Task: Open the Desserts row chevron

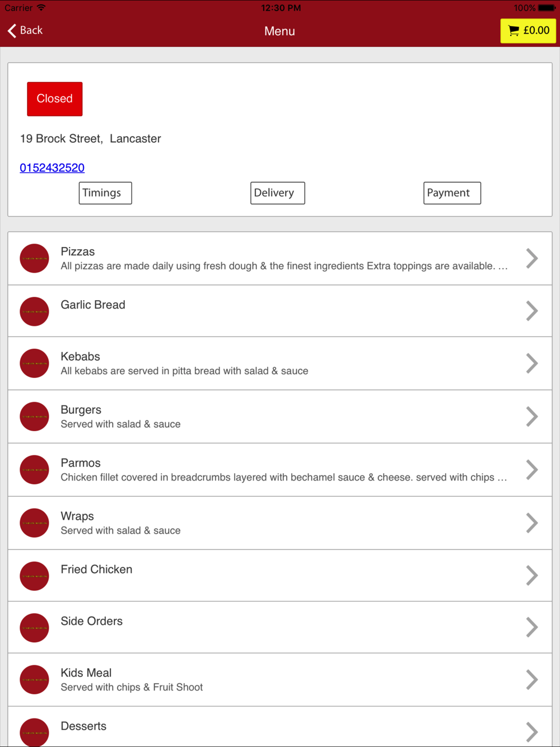Action: [532, 732]
